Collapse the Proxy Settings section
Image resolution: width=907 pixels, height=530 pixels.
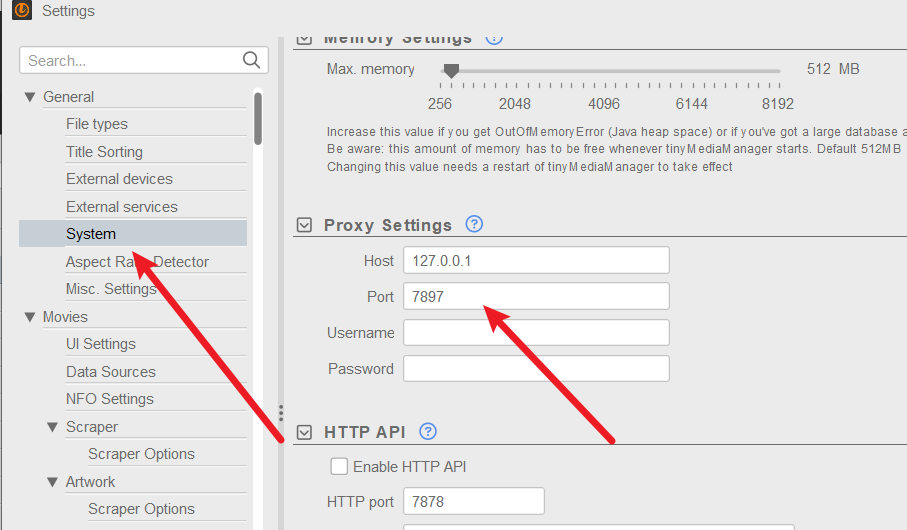point(304,225)
